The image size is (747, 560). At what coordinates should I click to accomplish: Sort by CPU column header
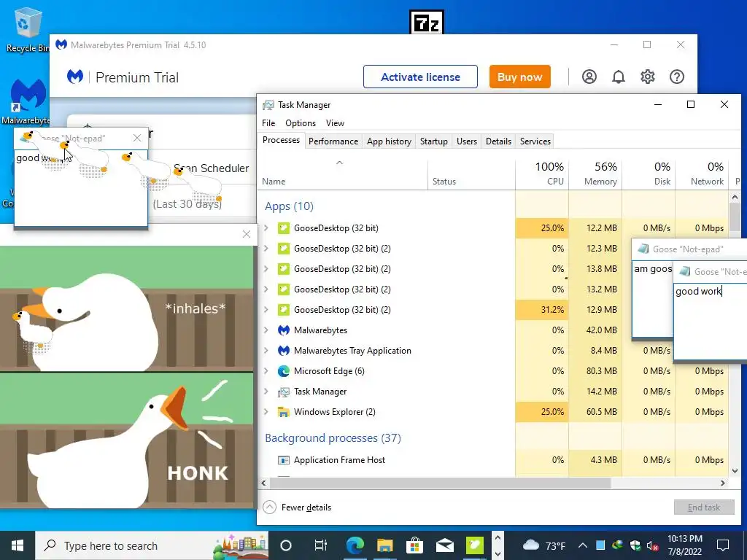tap(542, 174)
